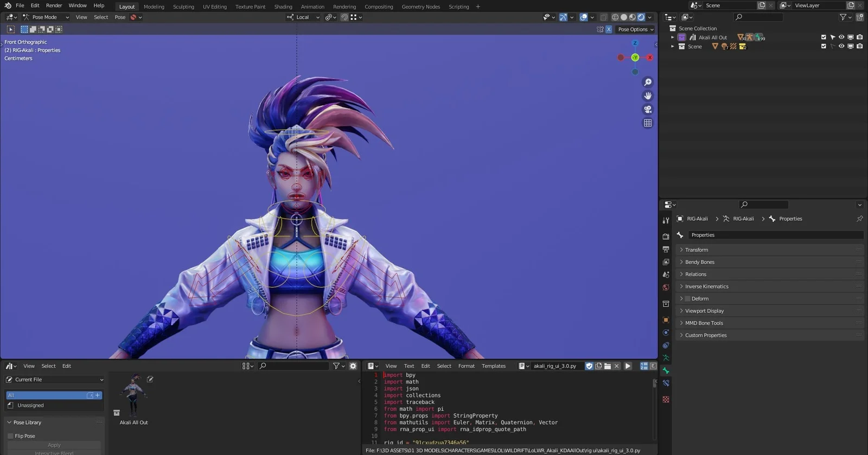Open the Pose menu in the viewport header
This screenshot has width=868, height=455.
tap(120, 17)
